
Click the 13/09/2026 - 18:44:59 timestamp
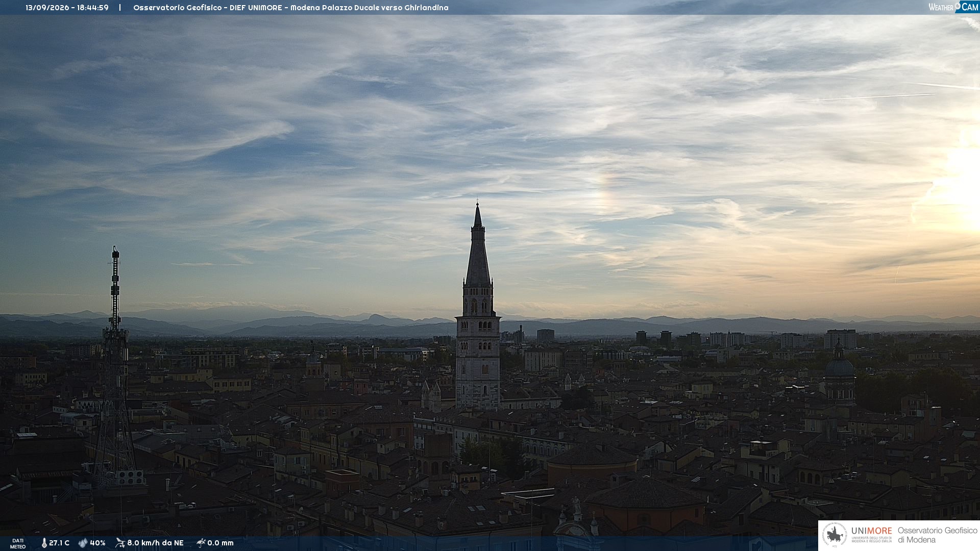point(67,8)
